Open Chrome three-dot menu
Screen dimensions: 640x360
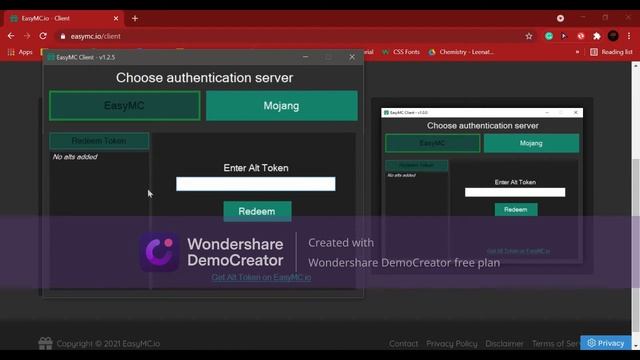629,36
